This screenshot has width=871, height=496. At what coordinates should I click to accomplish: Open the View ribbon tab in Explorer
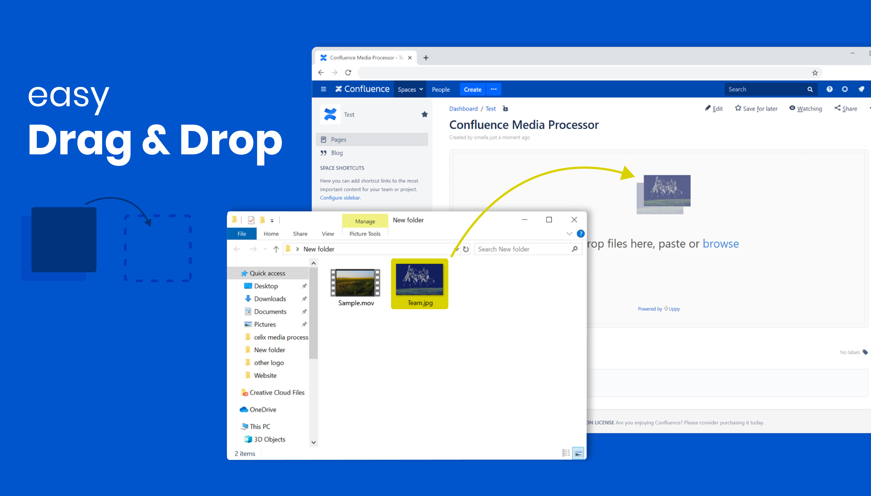[x=328, y=234]
